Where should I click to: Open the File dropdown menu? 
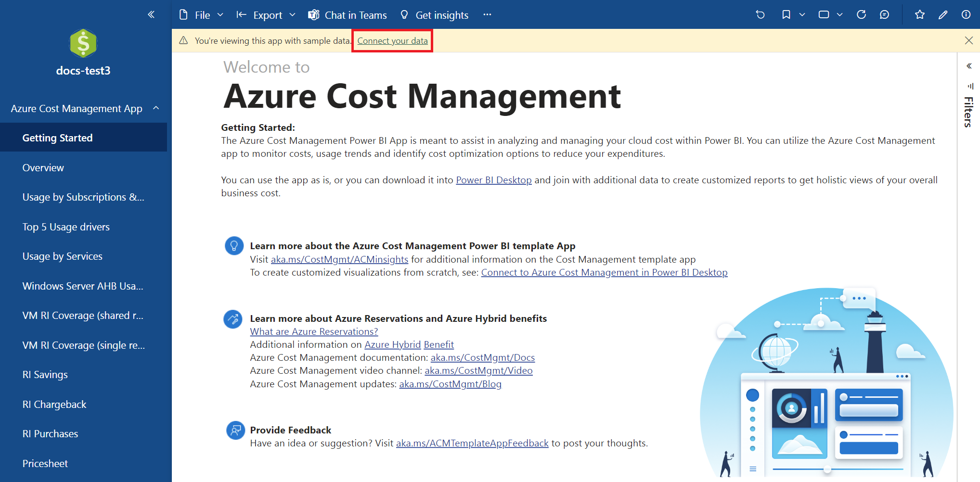click(x=202, y=15)
